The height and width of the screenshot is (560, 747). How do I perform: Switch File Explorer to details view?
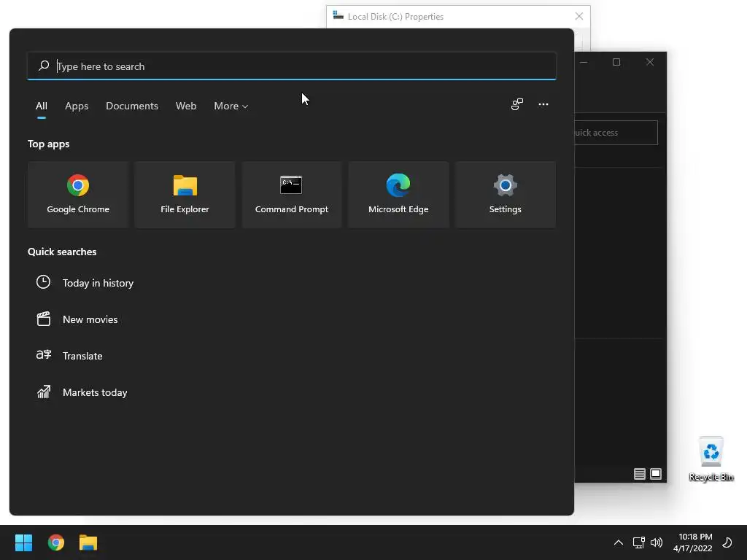click(x=639, y=474)
